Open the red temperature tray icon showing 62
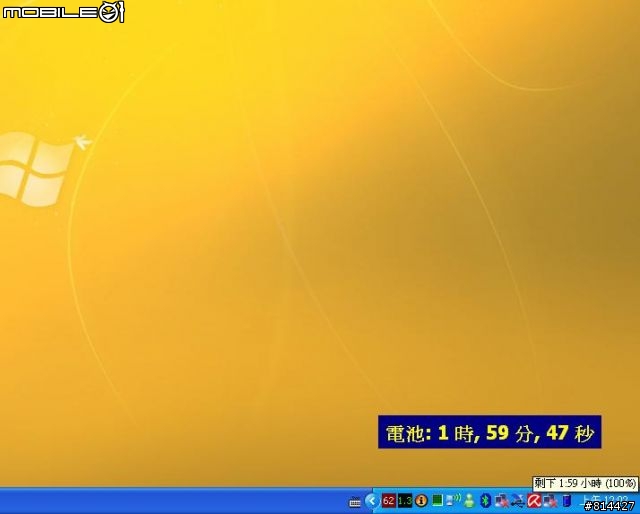Viewport: 640px width, 514px height. tap(389, 501)
